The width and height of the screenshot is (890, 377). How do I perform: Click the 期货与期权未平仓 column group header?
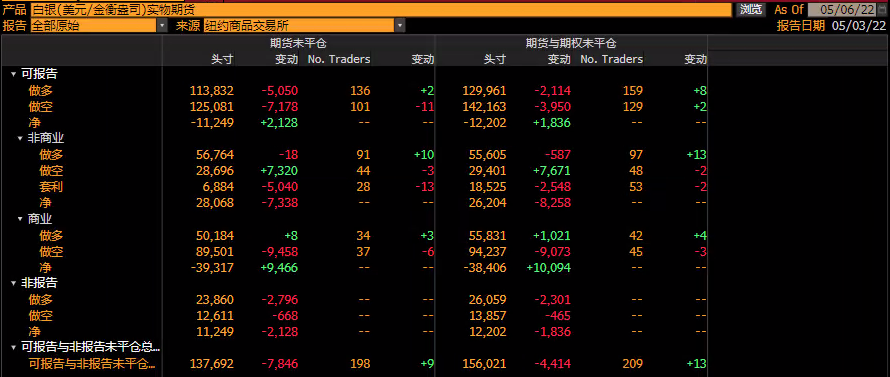tap(571, 43)
